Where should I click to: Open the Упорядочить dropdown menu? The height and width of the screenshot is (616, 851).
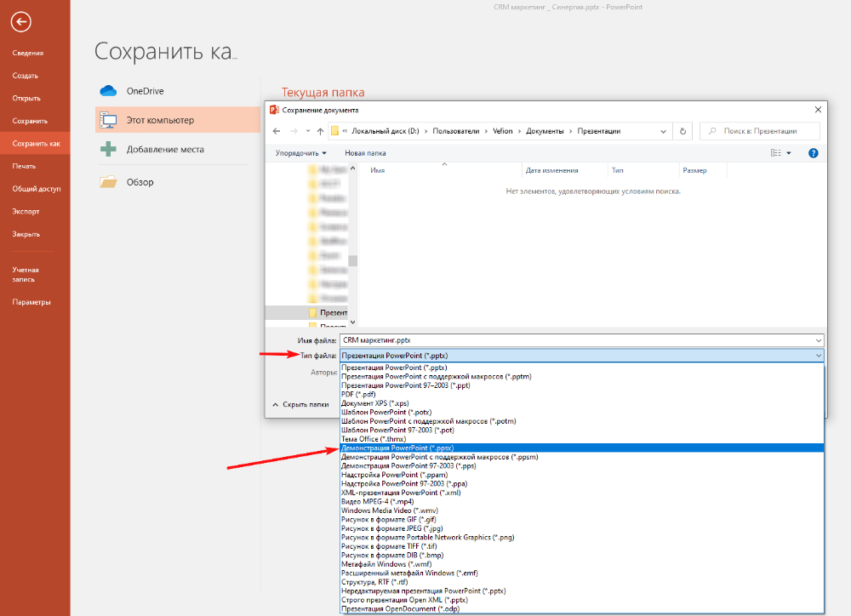point(300,153)
